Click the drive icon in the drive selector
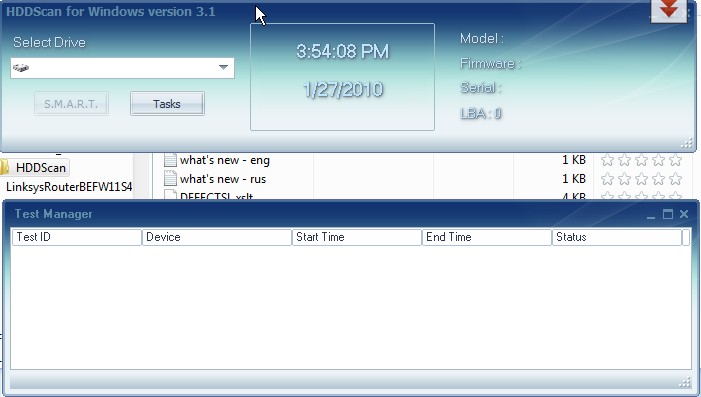Image resolution: width=701 pixels, height=397 pixels. click(21, 68)
